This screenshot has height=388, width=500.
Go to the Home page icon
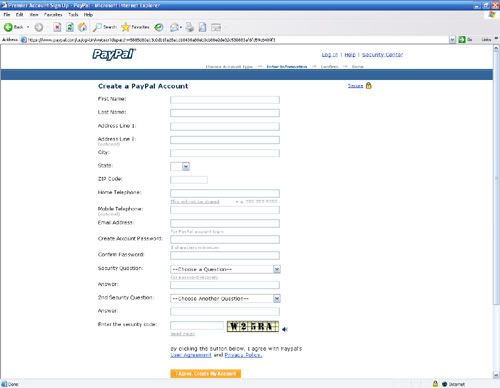pos(82,27)
